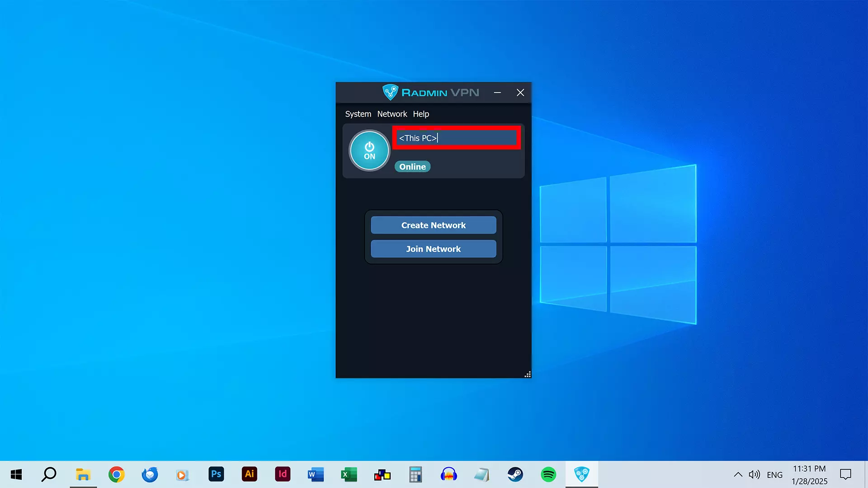868x488 pixels.
Task: Click the volume speaker tray icon
Action: [x=754, y=474]
